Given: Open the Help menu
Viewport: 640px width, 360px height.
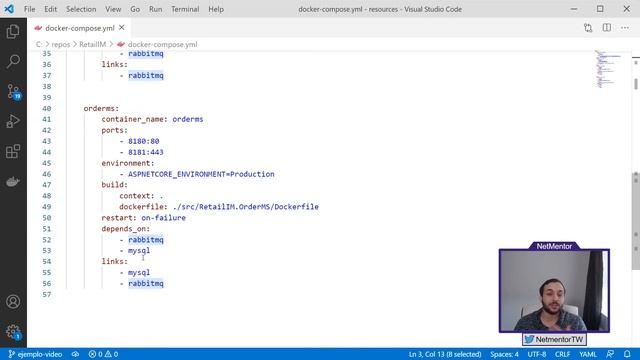Looking at the screenshot, I should point(216,9).
